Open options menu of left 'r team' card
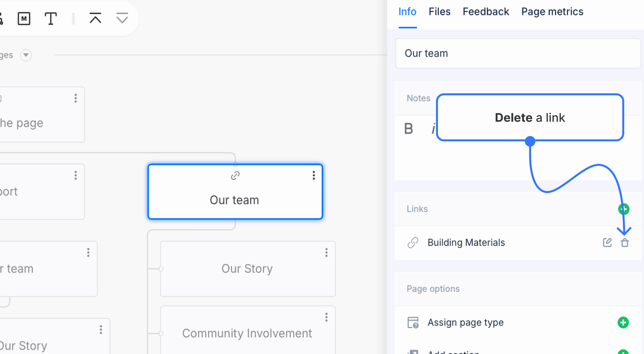Image resolution: width=644 pixels, height=354 pixels. 88,252
